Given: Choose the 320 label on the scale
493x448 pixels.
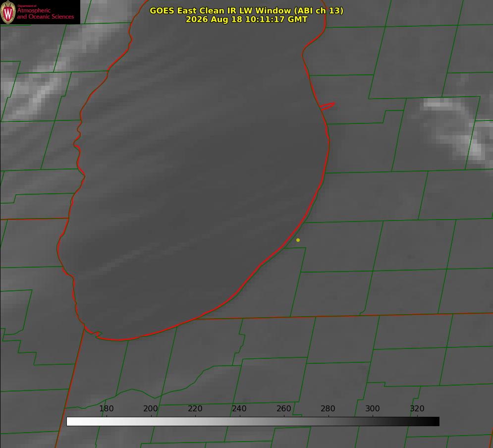Looking at the screenshot, I should point(417,408).
